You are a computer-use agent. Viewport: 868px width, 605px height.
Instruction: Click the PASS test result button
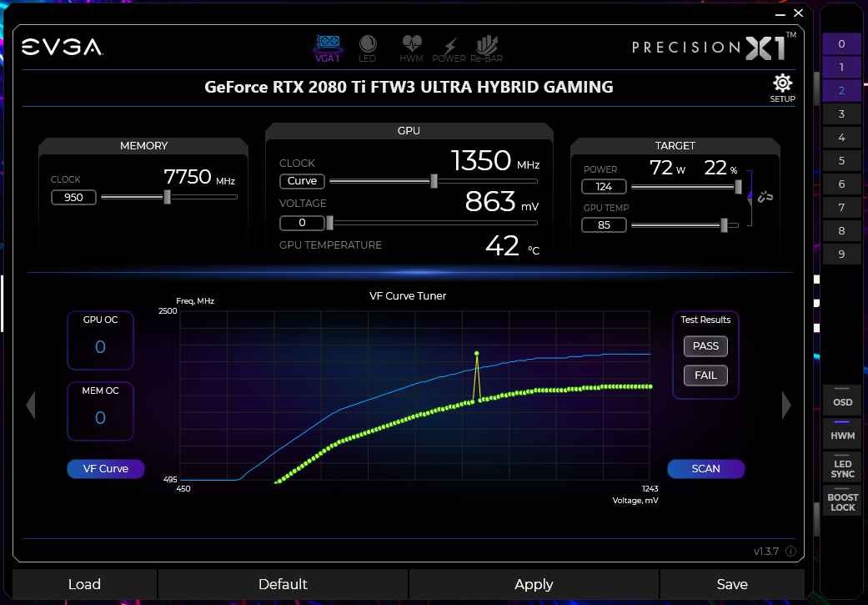click(705, 346)
